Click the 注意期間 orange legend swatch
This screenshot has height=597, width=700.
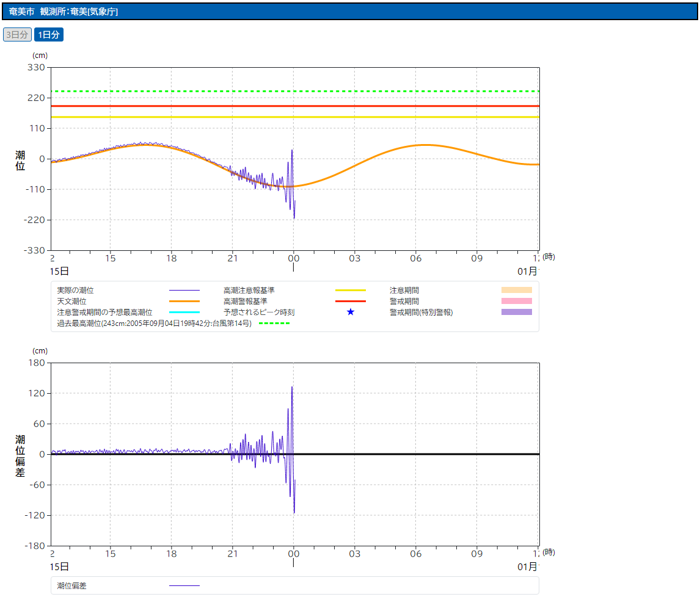coord(517,290)
